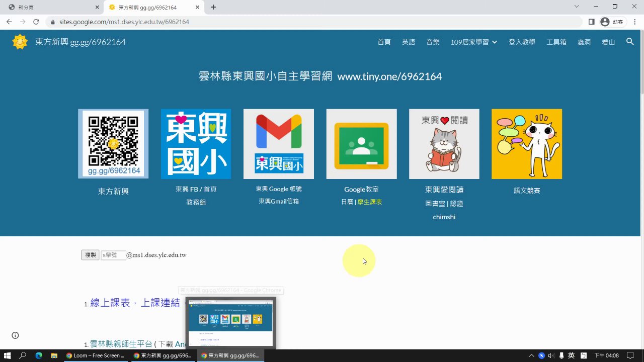The height and width of the screenshot is (362, 644).
Task: Toggle the Chrome side panel icon
Action: 592,22
